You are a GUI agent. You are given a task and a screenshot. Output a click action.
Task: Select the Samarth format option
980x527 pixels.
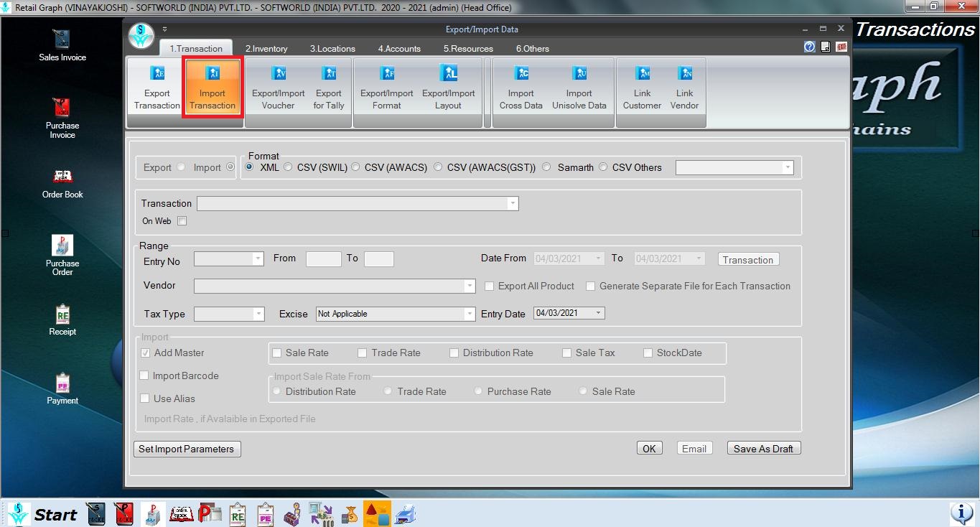547,167
